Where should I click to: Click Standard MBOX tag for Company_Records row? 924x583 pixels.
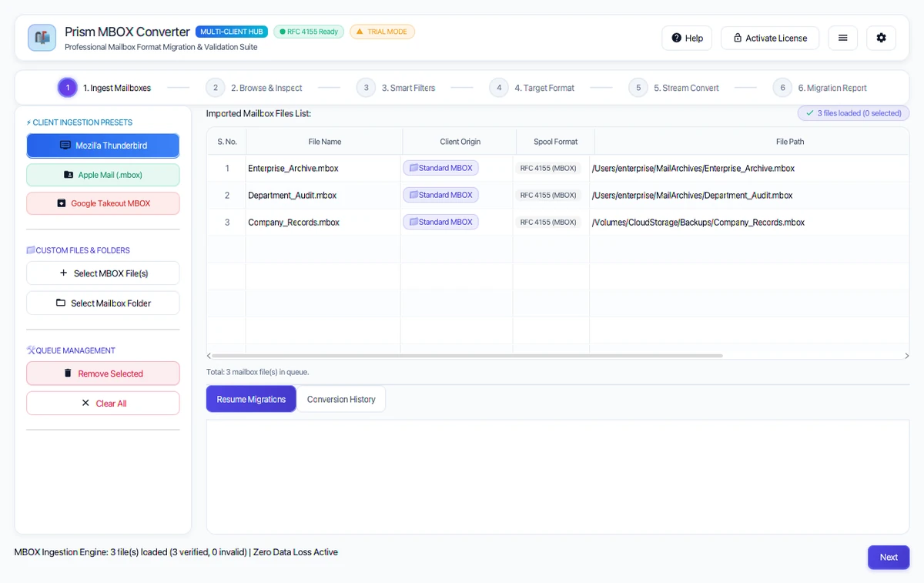coord(440,222)
